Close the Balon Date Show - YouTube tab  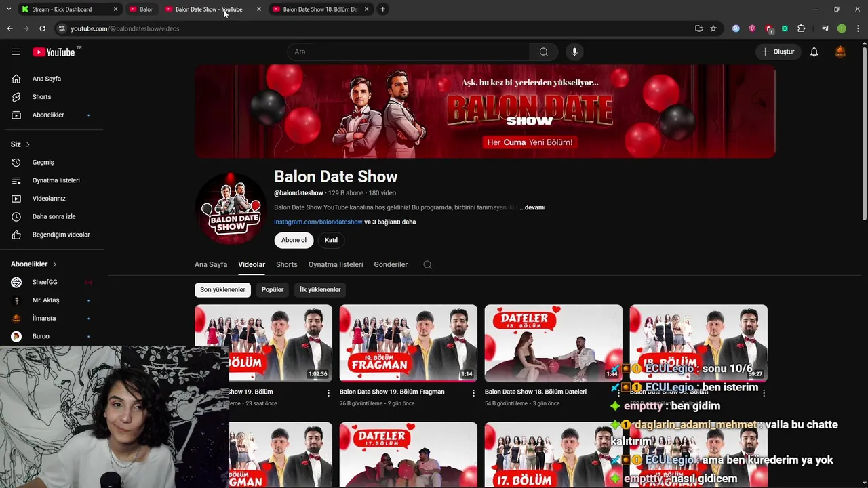click(258, 9)
